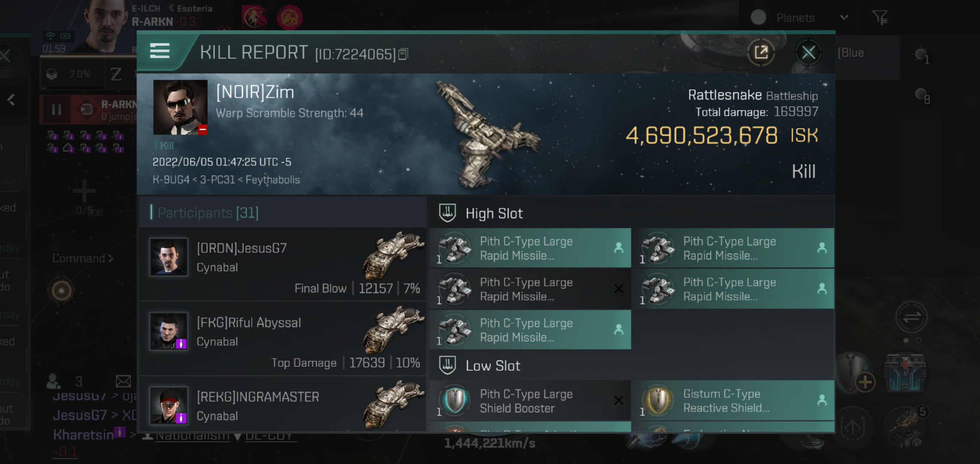
Task: Pause the autopilot route
Action: pos(56,109)
